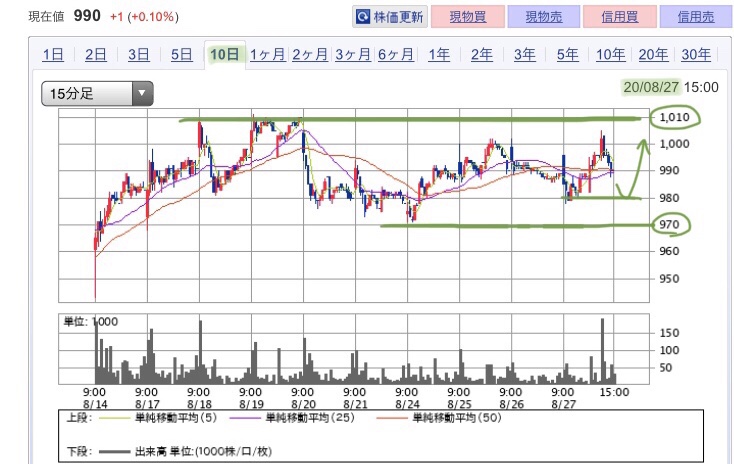
Task: Switch chart to 10年 range
Action: coord(610,55)
